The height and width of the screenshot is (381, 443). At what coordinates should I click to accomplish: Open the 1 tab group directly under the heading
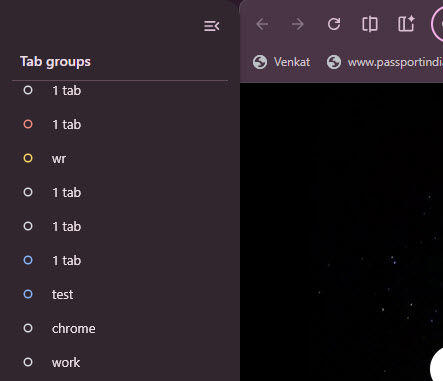pyautogui.click(x=120, y=91)
